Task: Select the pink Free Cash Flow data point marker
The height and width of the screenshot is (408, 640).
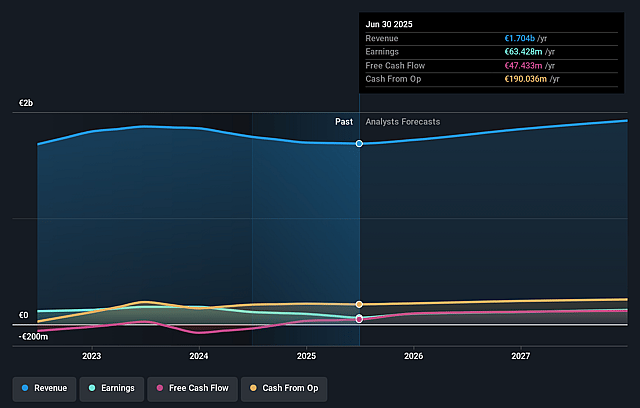Action: coord(359,319)
